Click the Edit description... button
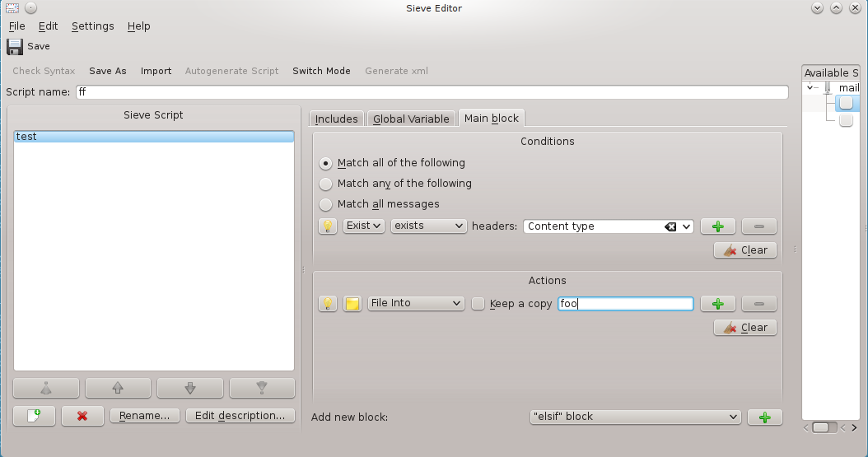 point(240,416)
